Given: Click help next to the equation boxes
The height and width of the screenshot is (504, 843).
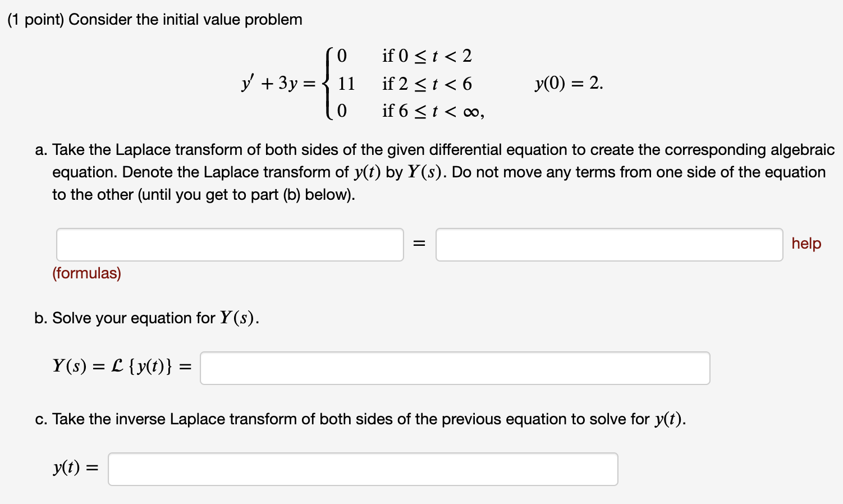Looking at the screenshot, I should pyautogui.click(x=805, y=243).
